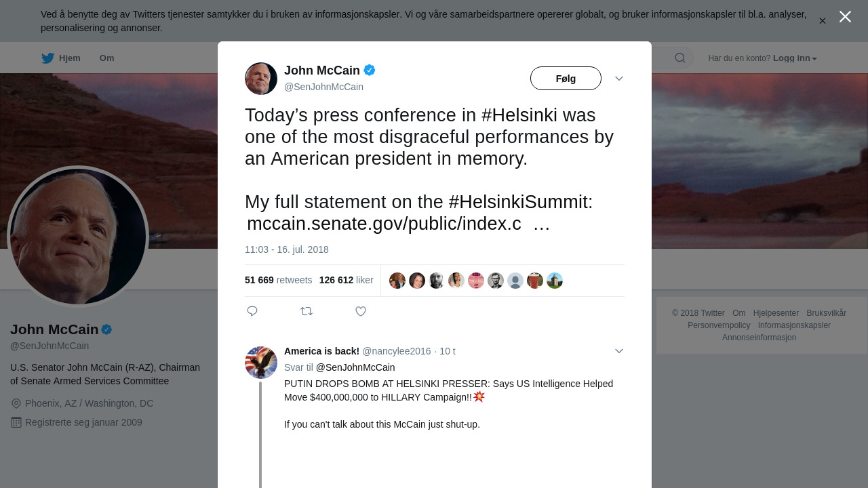Click the Følg follow button
This screenshot has height=488, width=868.
tap(566, 79)
